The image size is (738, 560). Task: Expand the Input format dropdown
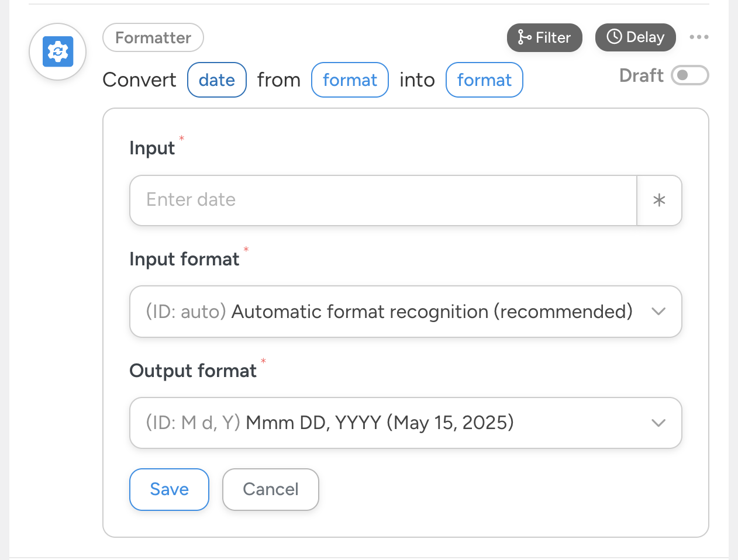[658, 312]
